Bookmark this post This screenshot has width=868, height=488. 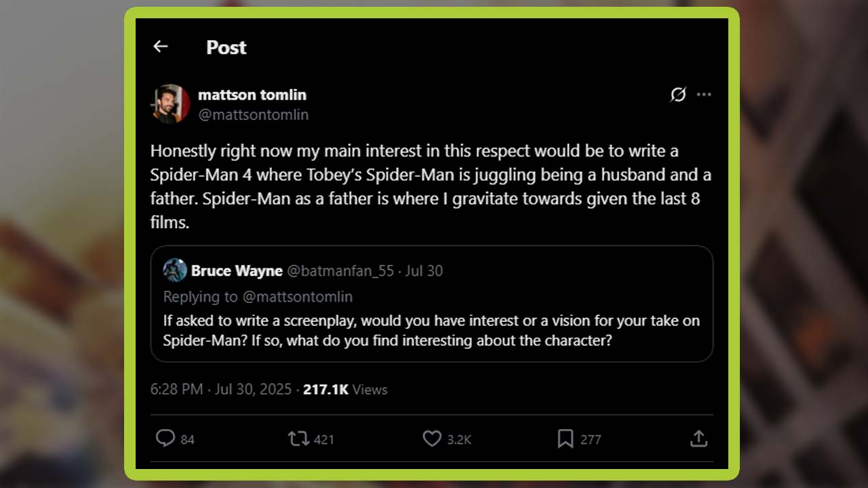(565, 439)
